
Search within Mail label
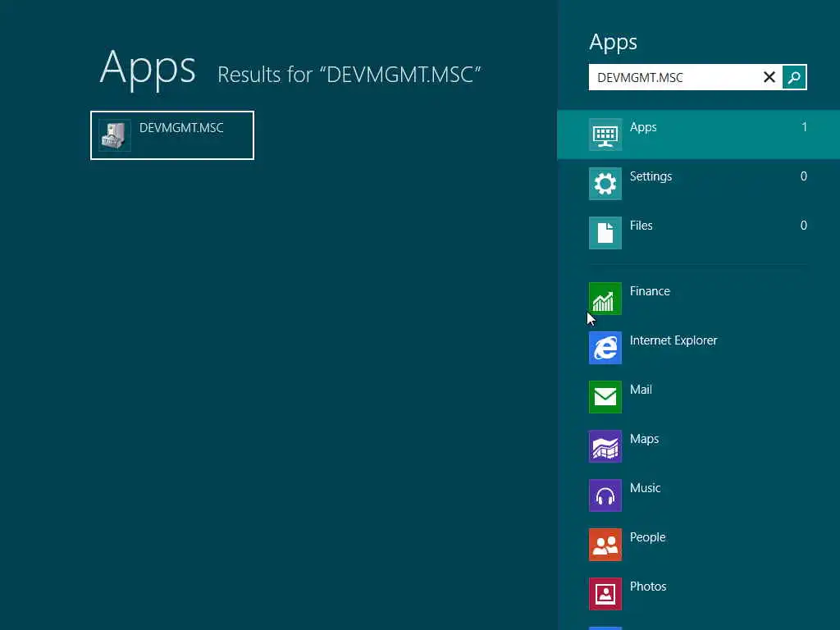coord(641,390)
